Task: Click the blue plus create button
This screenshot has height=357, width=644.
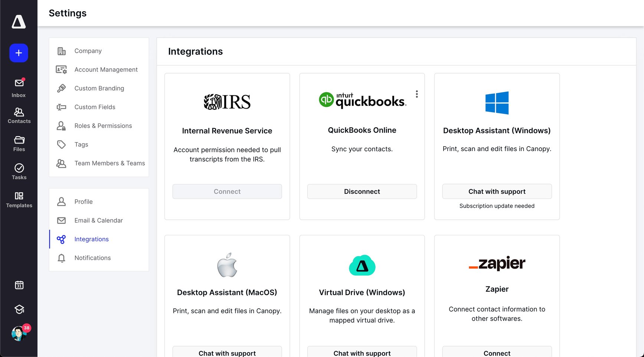Action: click(18, 53)
